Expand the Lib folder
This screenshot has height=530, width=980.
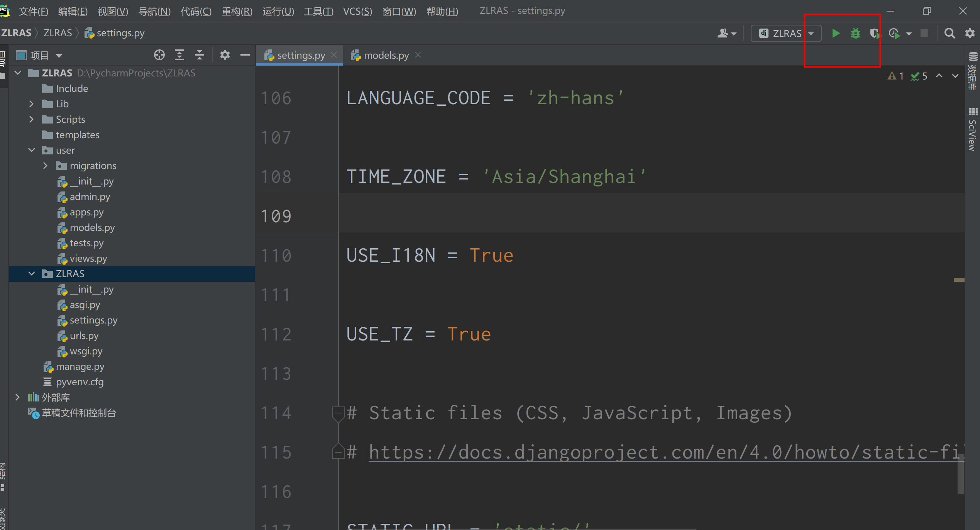32,104
